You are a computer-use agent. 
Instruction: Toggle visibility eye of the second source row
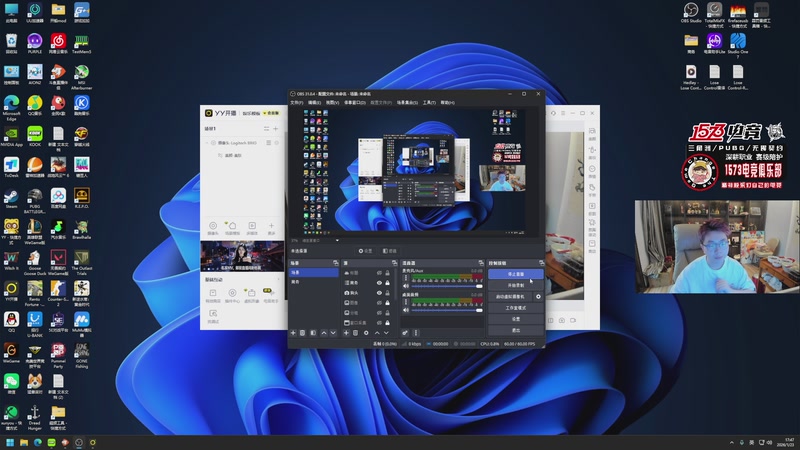379,283
